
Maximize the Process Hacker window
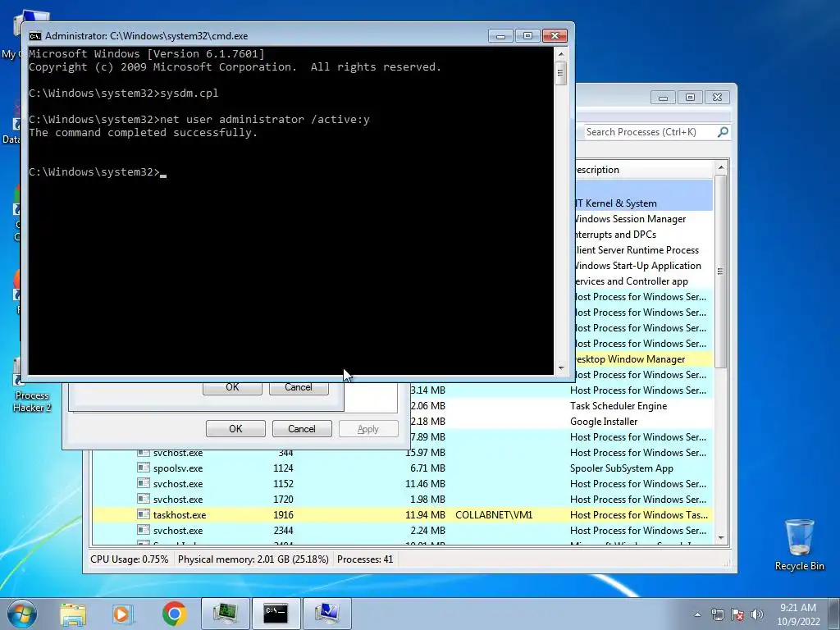(690, 98)
